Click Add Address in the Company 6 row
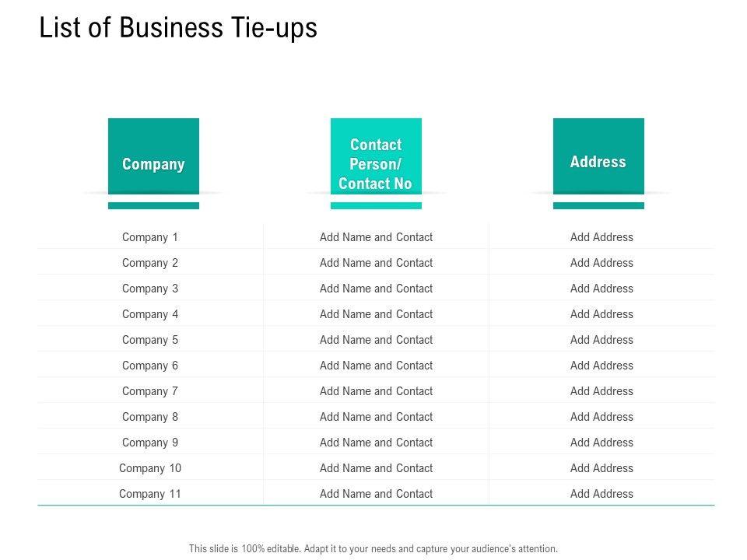Screen dimensions: 747x560 (601, 366)
